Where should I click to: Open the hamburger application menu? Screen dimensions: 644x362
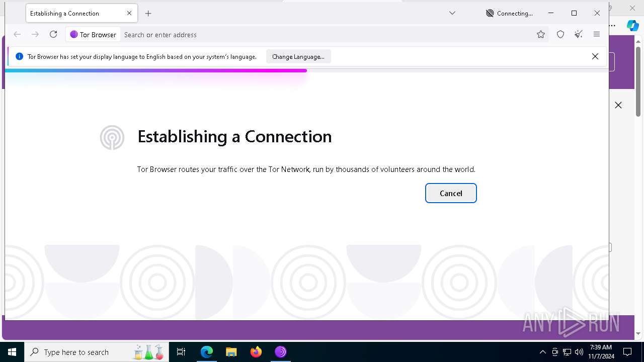(597, 34)
